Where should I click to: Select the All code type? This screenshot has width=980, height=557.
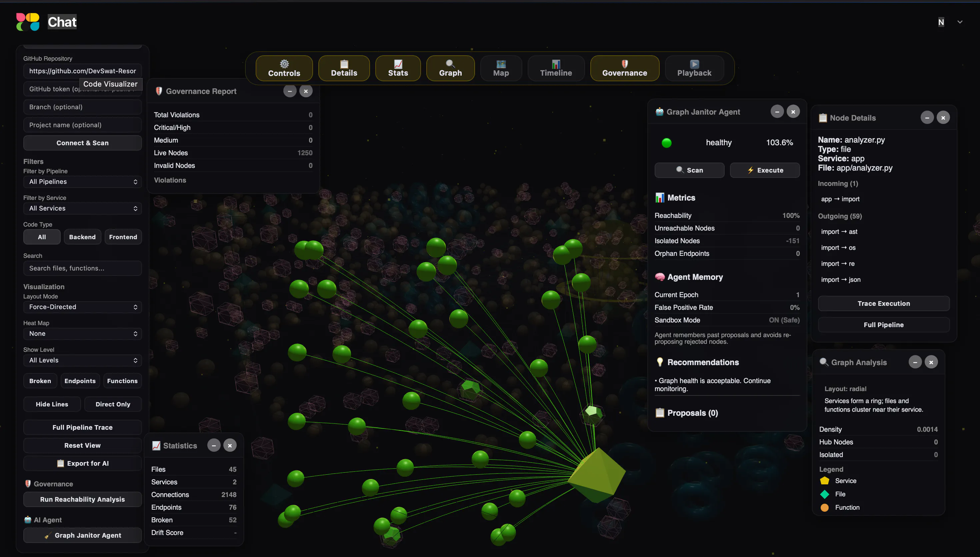42,237
